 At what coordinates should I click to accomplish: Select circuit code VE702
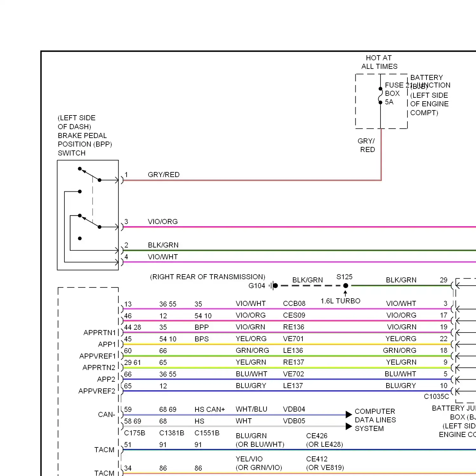click(x=294, y=374)
